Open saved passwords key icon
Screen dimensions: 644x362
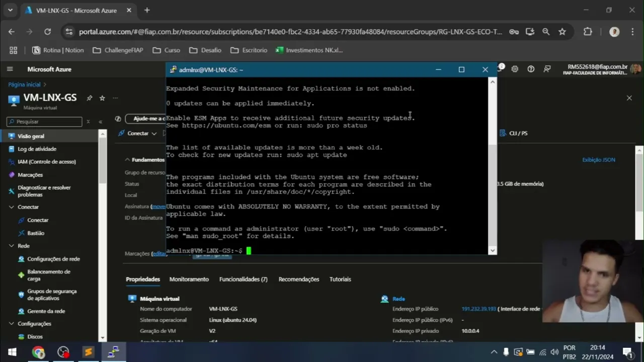click(x=514, y=32)
